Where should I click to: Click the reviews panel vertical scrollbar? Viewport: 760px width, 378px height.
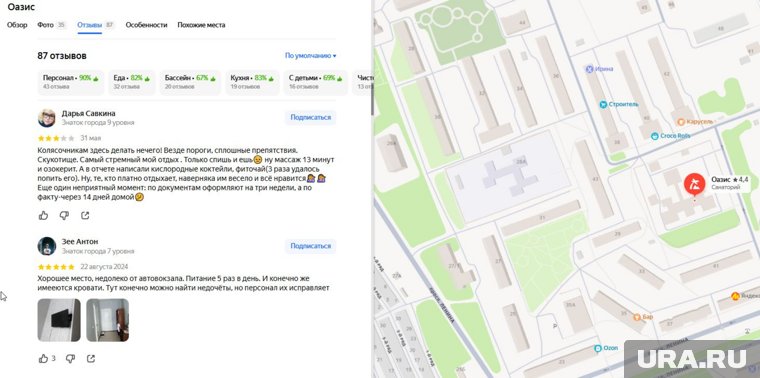(x=372, y=101)
